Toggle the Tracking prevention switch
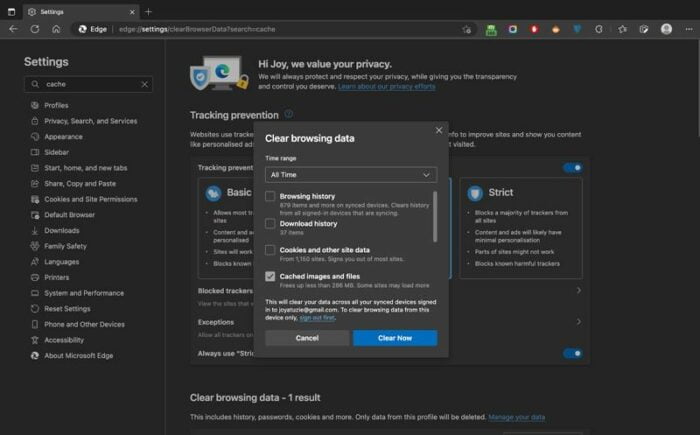Image resolution: width=700 pixels, height=435 pixels. tap(573, 168)
